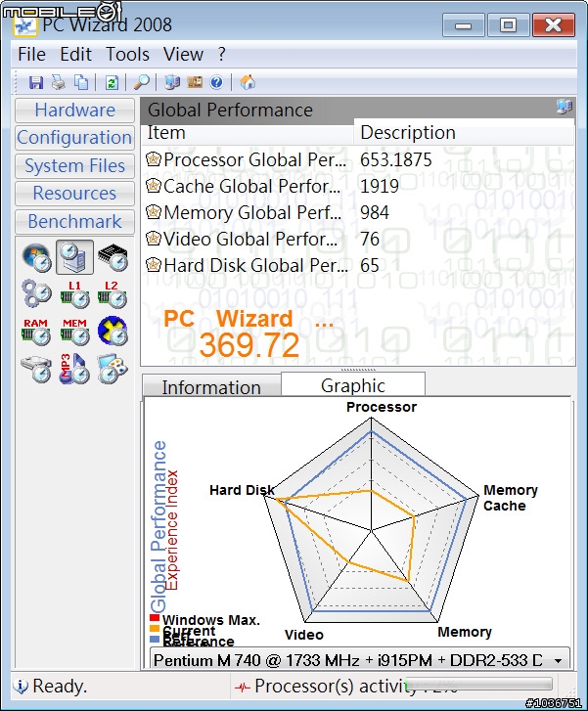Click the 1919 cache score value
Image resolution: width=588 pixels, height=711 pixels.
[380, 186]
